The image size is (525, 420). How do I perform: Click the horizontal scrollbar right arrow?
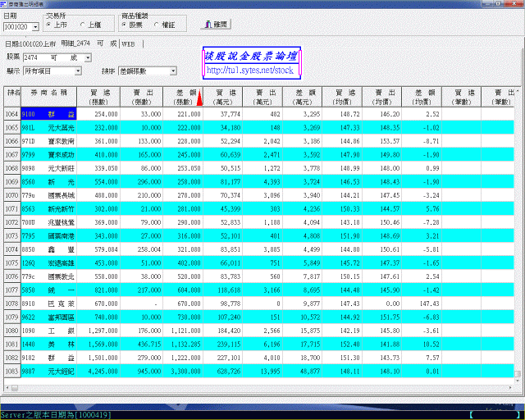(x=510, y=388)
